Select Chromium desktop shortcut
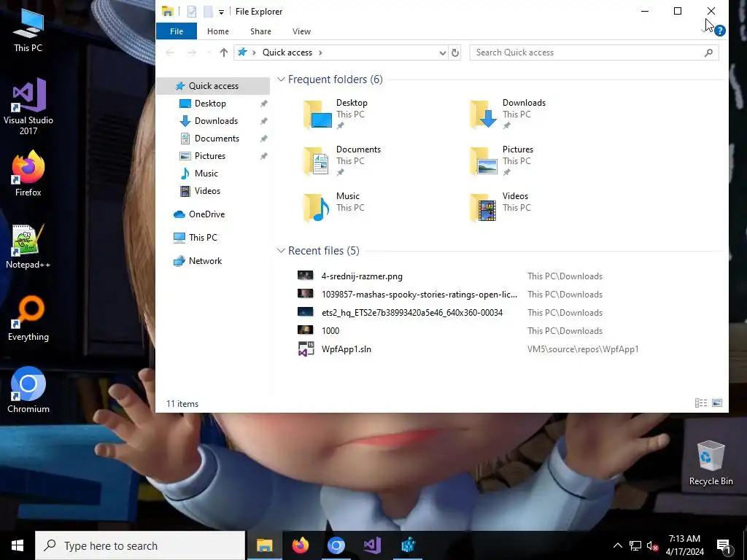Screen dimensions: 747x560 [x=28, y=390]
